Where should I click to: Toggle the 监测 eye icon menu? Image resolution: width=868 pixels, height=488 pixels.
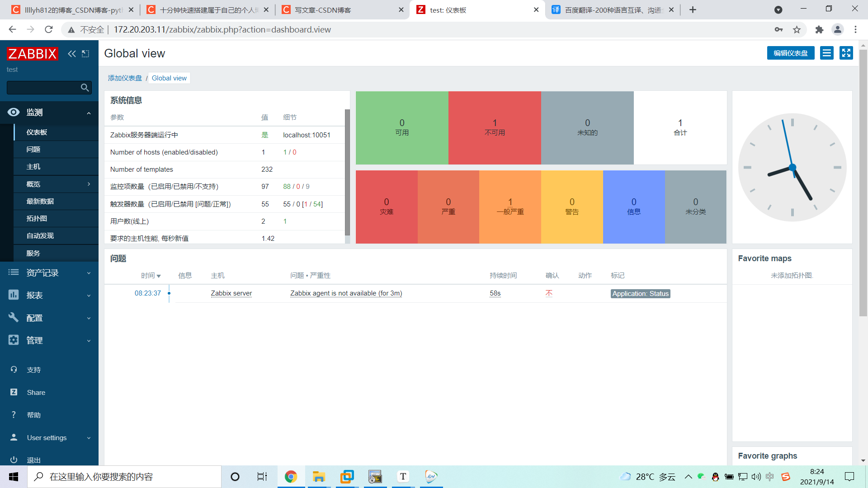pyautogui.click(x=13, y=113)
